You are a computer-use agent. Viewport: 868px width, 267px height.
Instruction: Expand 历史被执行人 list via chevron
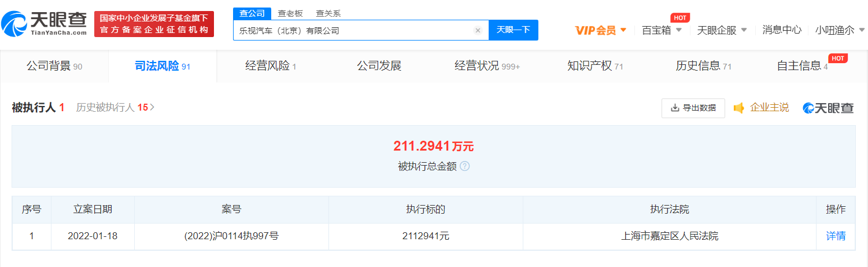pos(152,107)
